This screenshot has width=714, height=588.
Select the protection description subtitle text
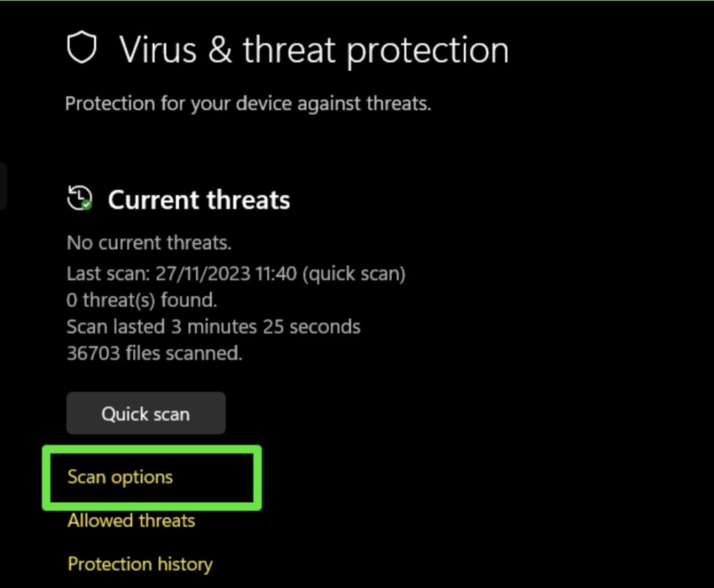click(x=248, y=103)
